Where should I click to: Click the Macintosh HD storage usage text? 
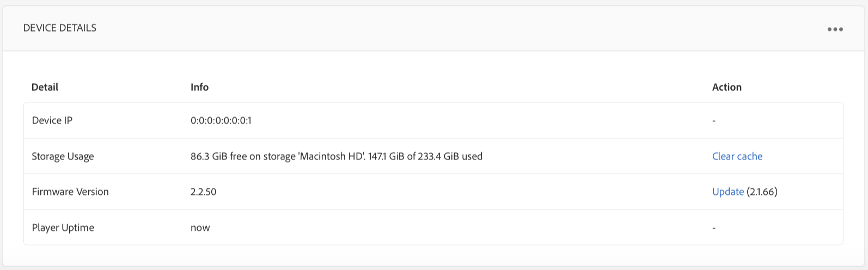click(336, 156)
